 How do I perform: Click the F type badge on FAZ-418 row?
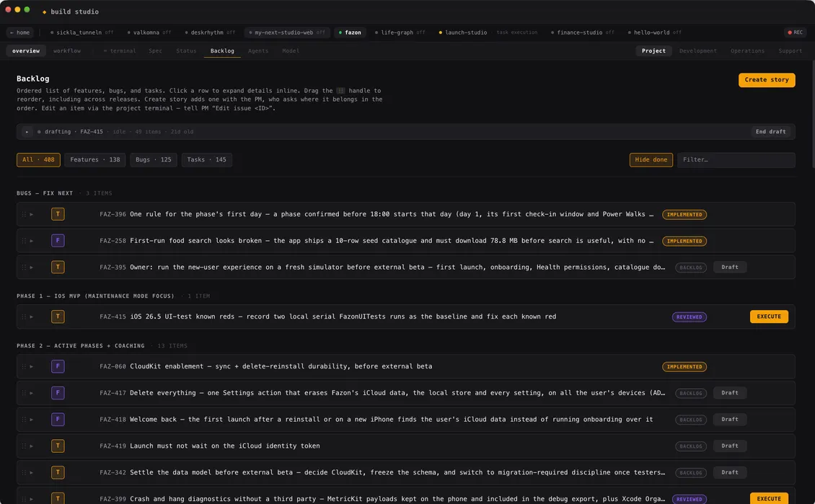point(58,420)
